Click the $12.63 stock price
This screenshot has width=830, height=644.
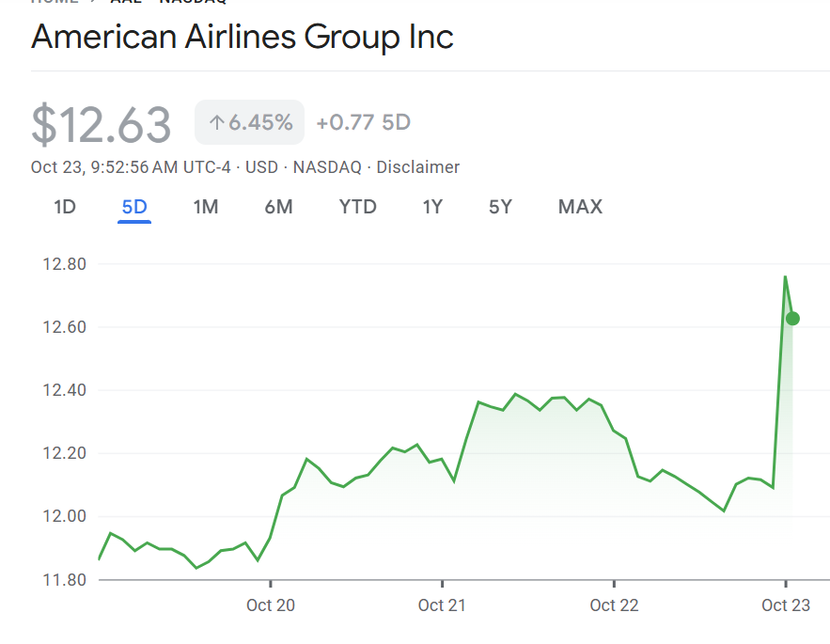102,125
